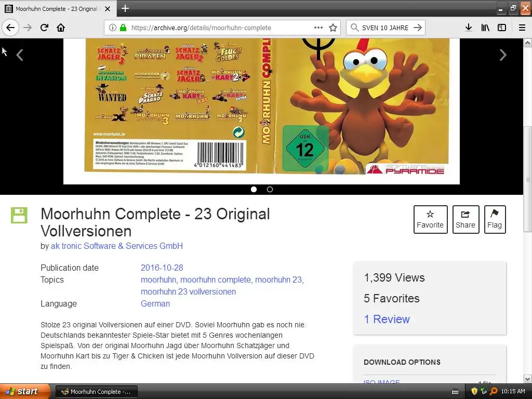Click the security shield tray icon
Viewport: 532px width, 399px height.
click(x=474, y=392)
